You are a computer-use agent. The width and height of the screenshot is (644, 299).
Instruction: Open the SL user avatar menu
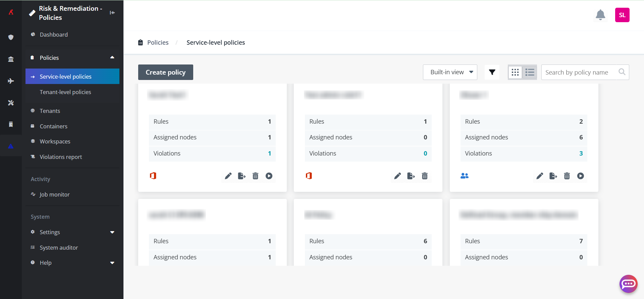coord(622,15)
